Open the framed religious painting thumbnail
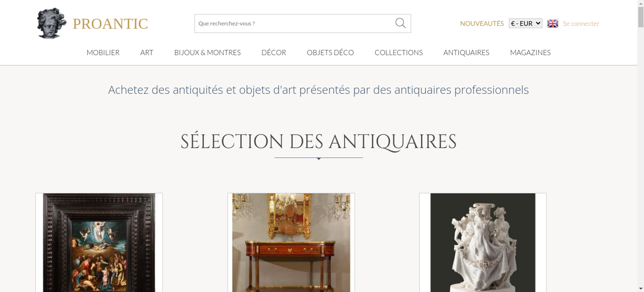 click(99, 242)
